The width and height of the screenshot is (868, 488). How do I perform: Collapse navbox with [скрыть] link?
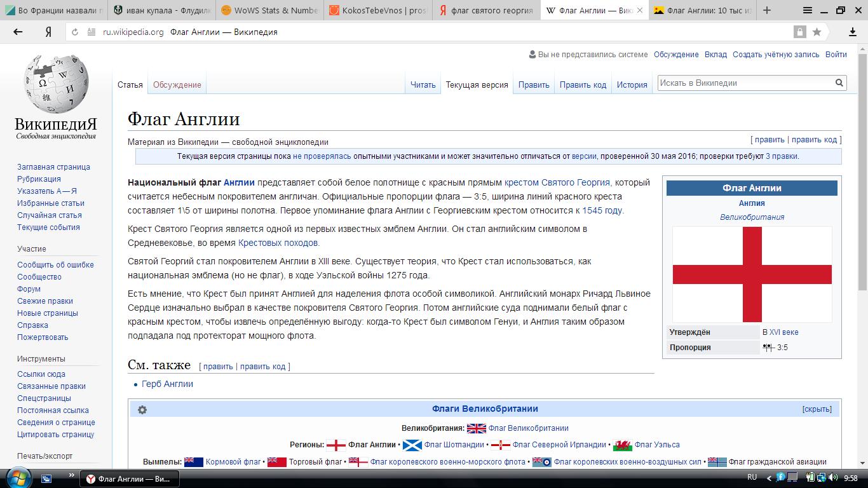pos(817,409)
